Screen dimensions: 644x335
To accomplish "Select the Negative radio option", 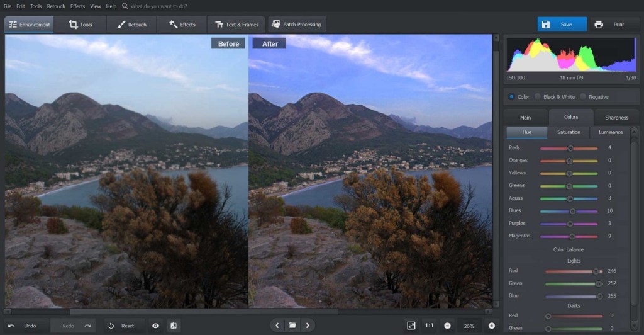I will [583, 97].
